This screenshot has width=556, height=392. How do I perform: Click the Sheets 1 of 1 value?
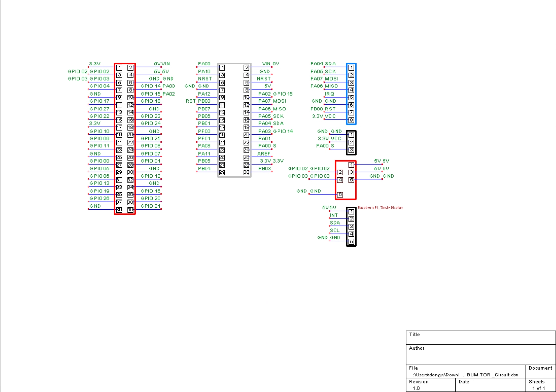point(538,388)
